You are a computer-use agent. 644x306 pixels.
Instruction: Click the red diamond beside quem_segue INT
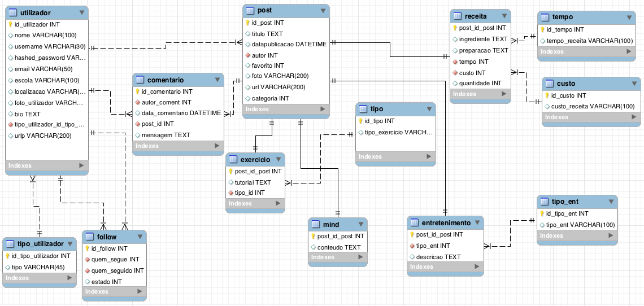click(87, 260)
